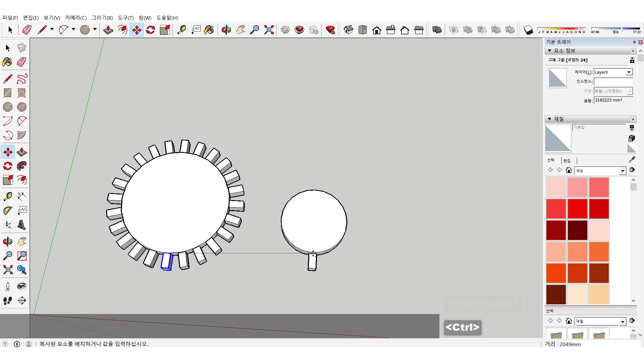
Task: Select the Paint Bucket tool in left toolbar
Action: coord(7,62)
